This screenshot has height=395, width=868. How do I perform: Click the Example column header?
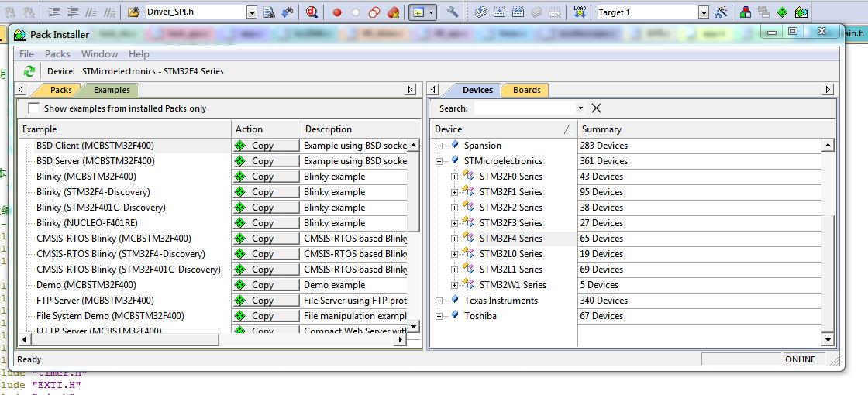(125, 129)
